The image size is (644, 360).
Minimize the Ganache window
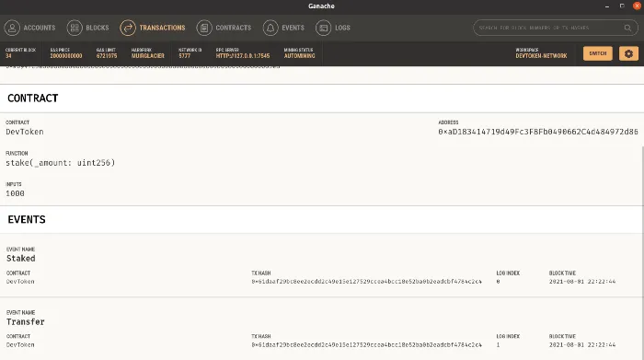pyautogui.click(x=607, y=6)
